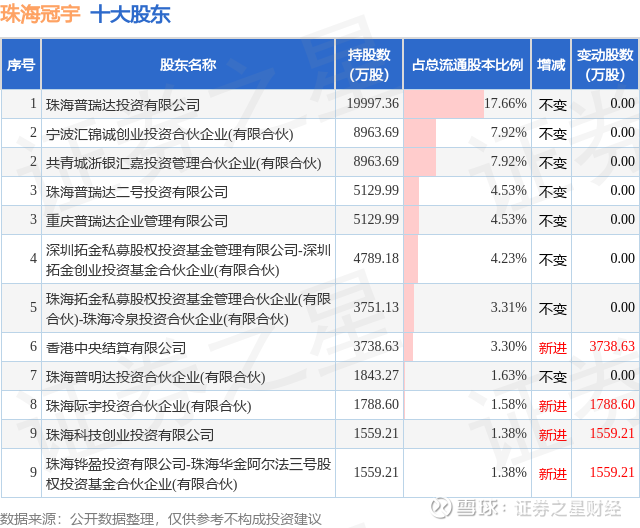The width and height of the screenshot is (640, 528).
Task: Click pink ratio bar for 珠海普瑞达投资有限公司
Action: click(x=444, y=104)
